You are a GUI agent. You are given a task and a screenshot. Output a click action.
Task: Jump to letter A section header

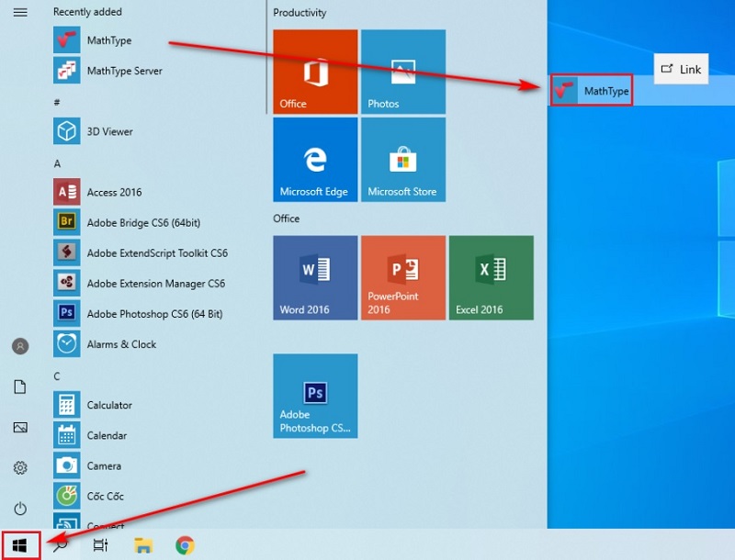click(57, 163)
